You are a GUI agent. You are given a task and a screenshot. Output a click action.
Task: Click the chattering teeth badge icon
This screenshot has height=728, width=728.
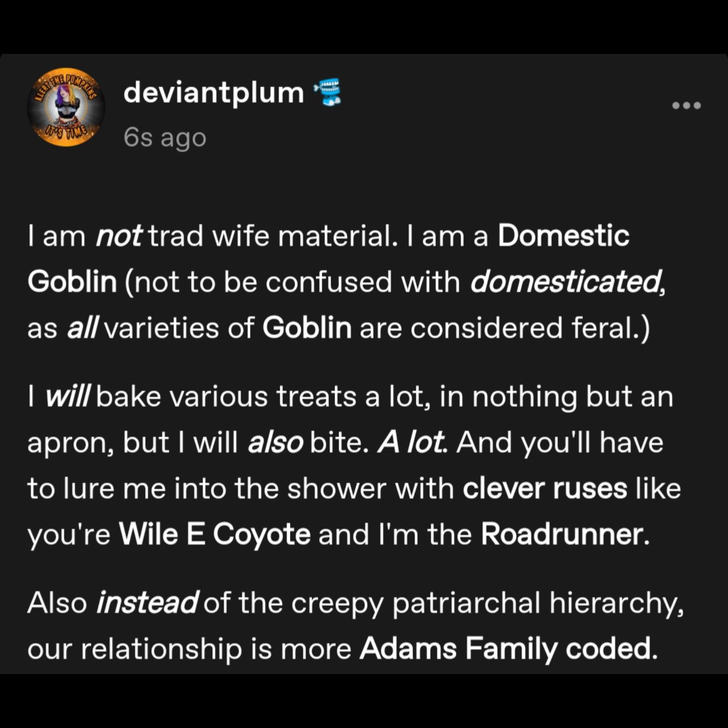click(x=328, y=92)
